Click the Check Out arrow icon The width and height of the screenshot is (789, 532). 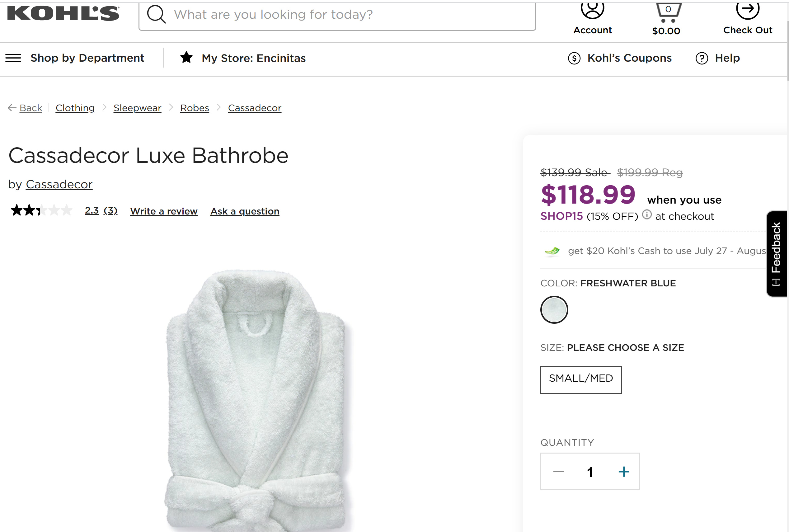click(x=747, y=10)
